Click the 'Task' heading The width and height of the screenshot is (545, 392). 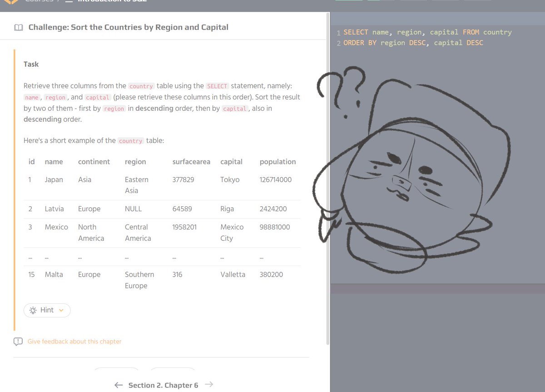coord(31,64)
